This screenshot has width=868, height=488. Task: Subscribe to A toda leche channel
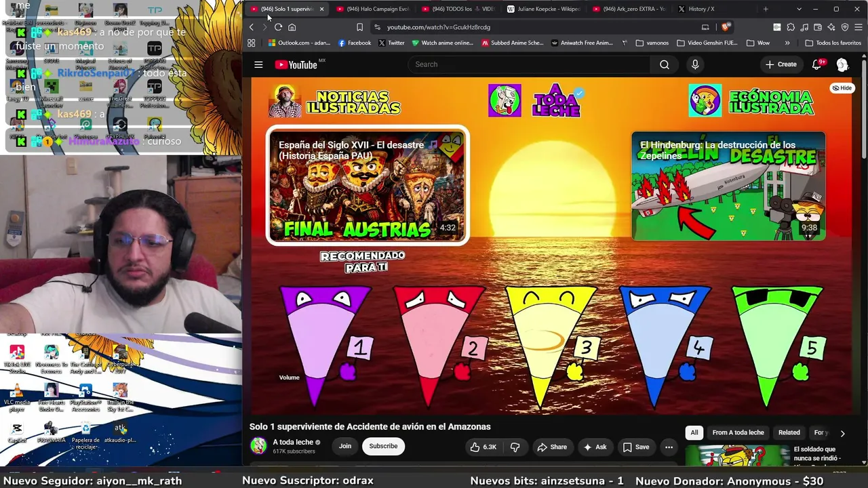click(383, 446)
